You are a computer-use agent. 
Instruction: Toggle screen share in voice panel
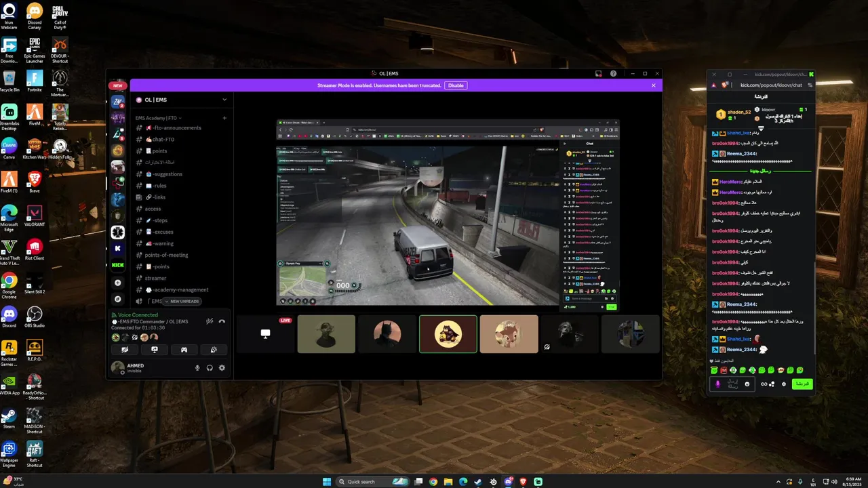(155, 350)
